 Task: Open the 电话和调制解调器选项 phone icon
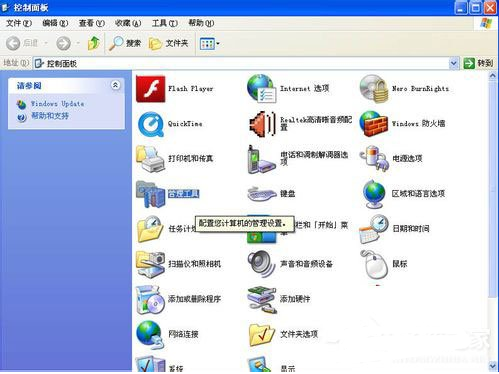[262, 159]
